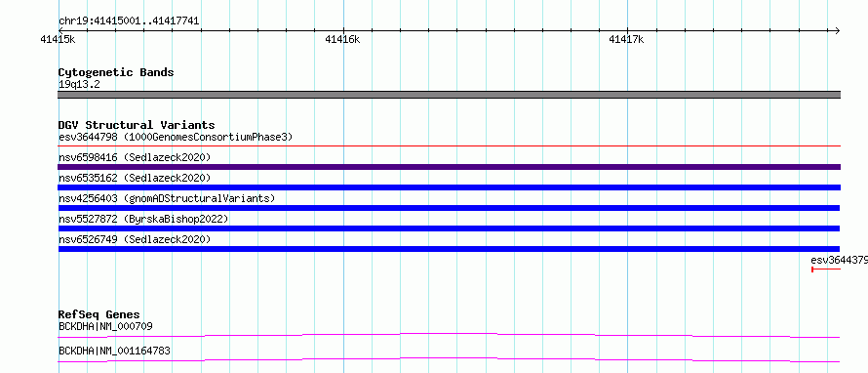Click the short red esv3644379 variant marker
Viewport: 868px width, 373px height.
(826, 269)
